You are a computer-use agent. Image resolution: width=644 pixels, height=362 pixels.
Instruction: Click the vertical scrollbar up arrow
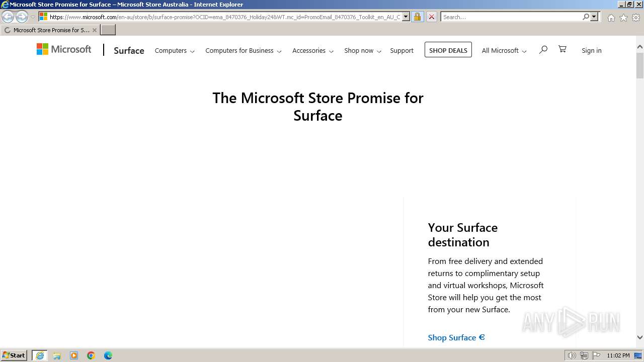click(x=640, y=47)
